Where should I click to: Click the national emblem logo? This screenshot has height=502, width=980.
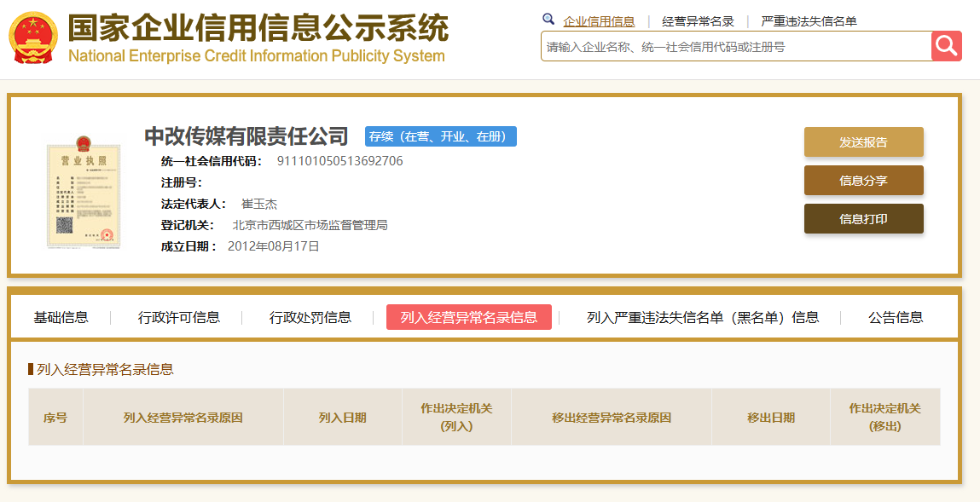click(x=33, y=38)
